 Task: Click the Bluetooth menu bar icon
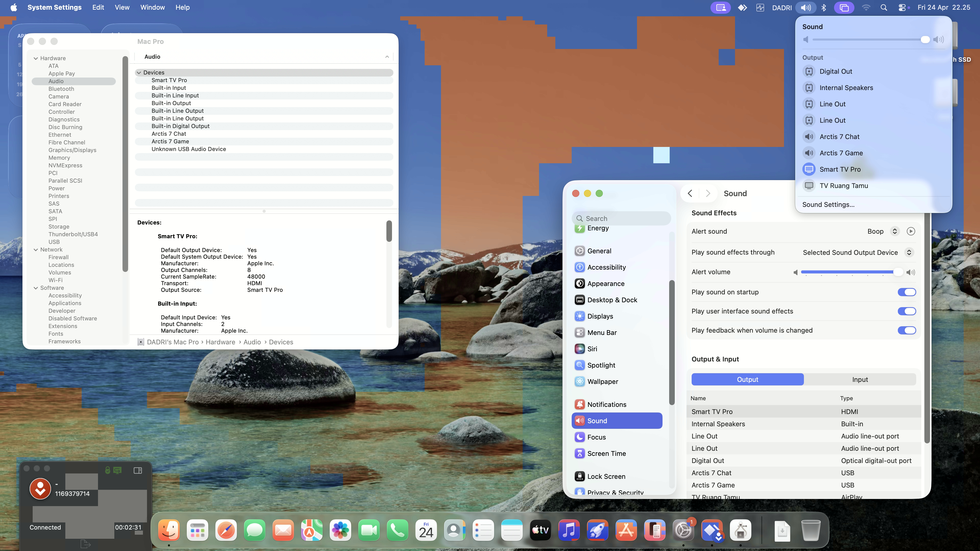coord(824,8)
